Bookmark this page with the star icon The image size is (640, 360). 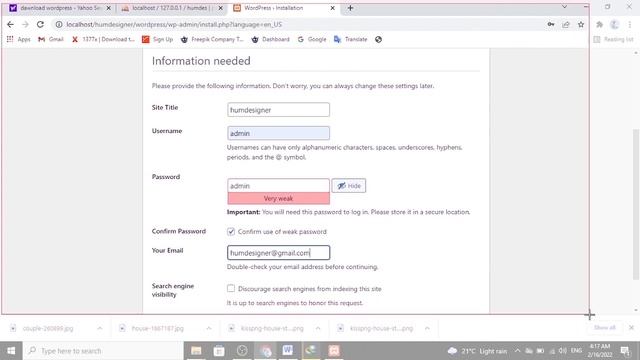pos(581,24)
